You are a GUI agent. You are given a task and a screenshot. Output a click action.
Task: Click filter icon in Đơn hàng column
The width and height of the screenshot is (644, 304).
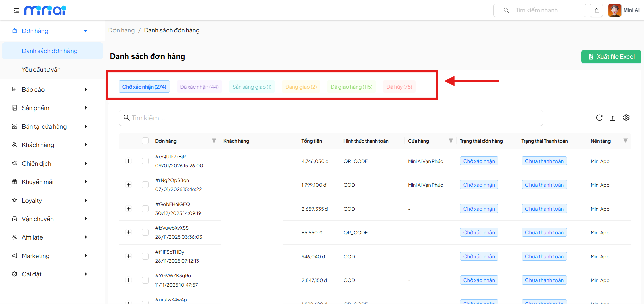214,141
